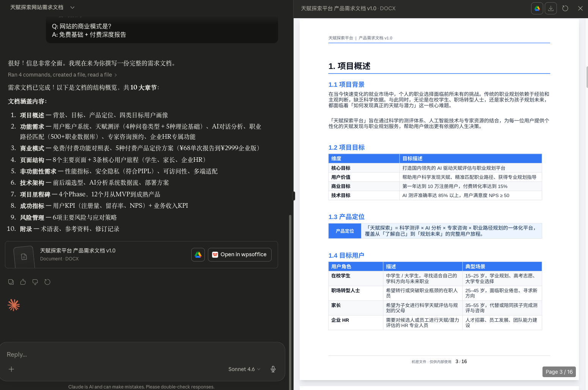Give the response a thumbs down
Screen dimensions: 588x390
[35, 282]
